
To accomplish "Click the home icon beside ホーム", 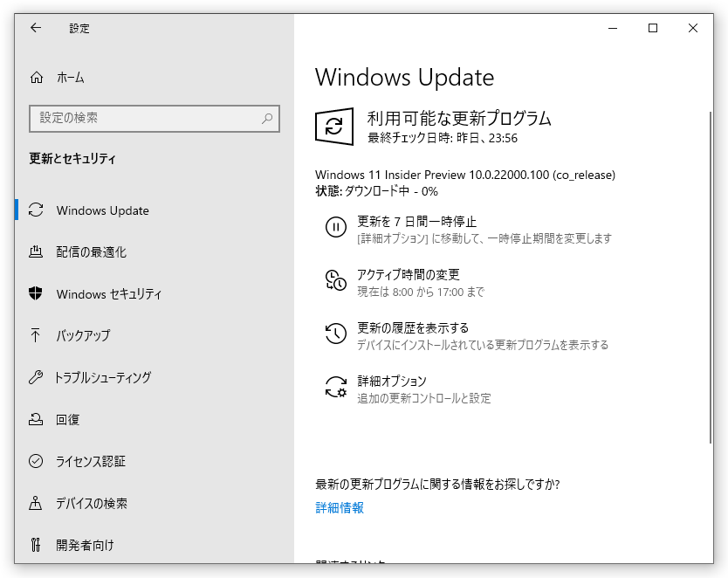I will [36, 78].
